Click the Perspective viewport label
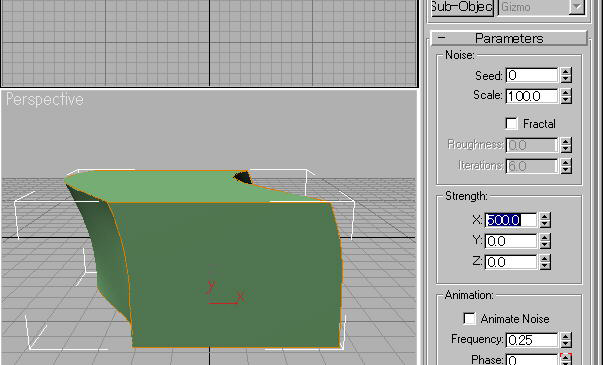This screenshot has height=365, width=603. pyautogui.click(x=45, y=100)
